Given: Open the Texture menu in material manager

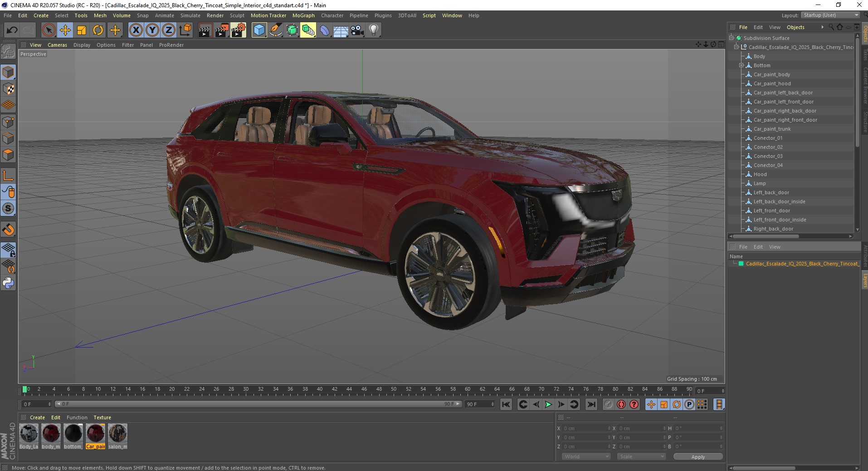Looking at the screenshot, I should point(102,417).
